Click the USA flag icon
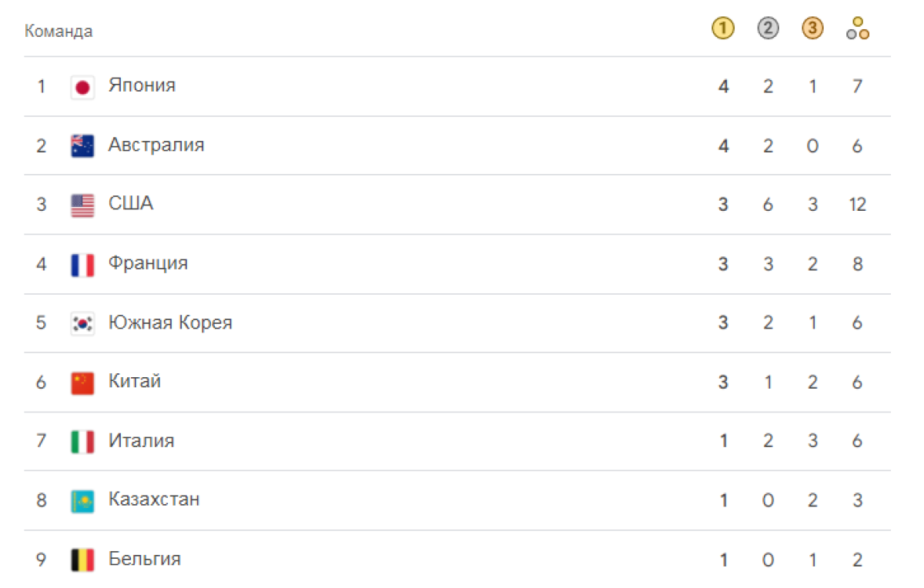 pos(82,205)
